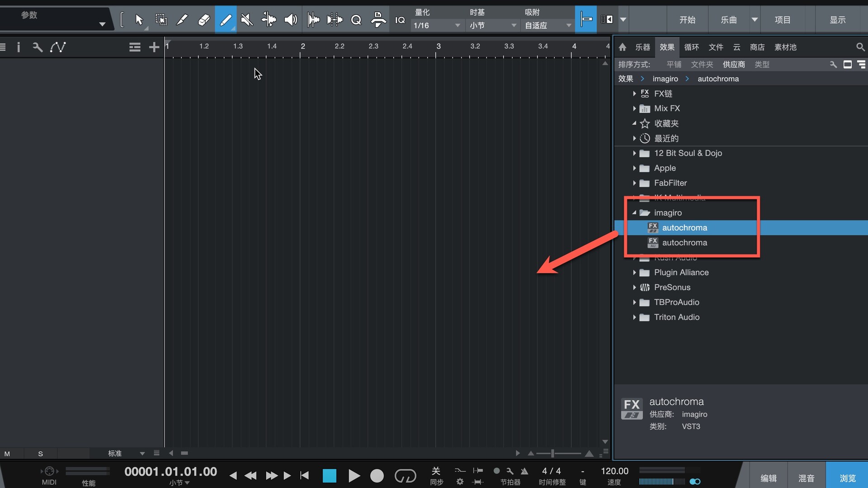Select the Eraser tool in toolbar
Image resolution: width=868 pixels, height=488 pixels.
[204, 20]
